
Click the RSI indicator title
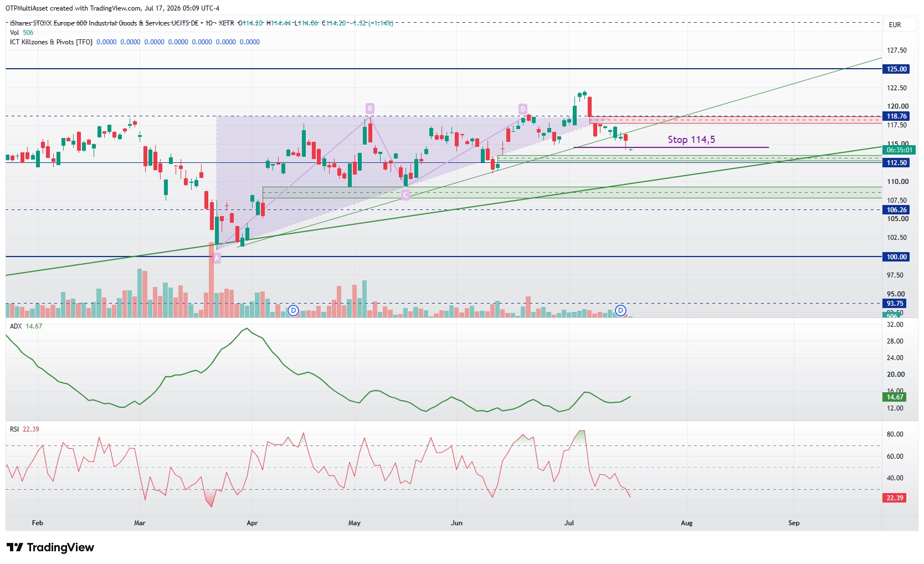click(x=14, y=429)
